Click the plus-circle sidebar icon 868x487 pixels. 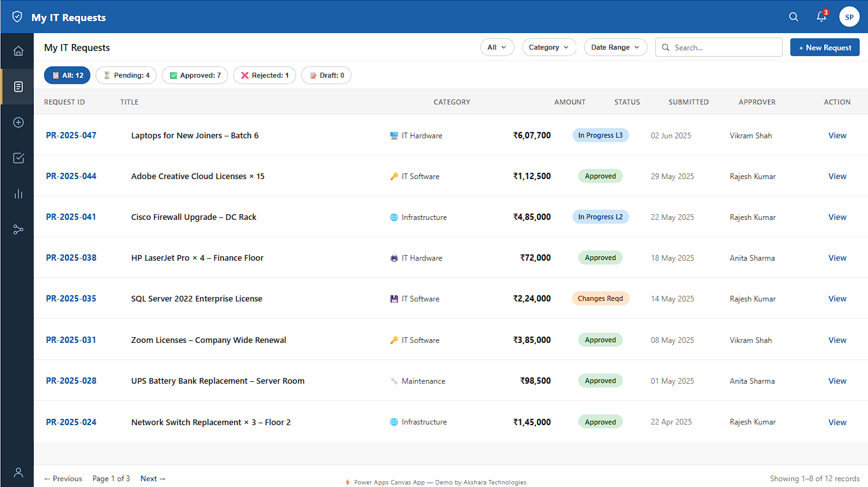[x=18, y=122]
